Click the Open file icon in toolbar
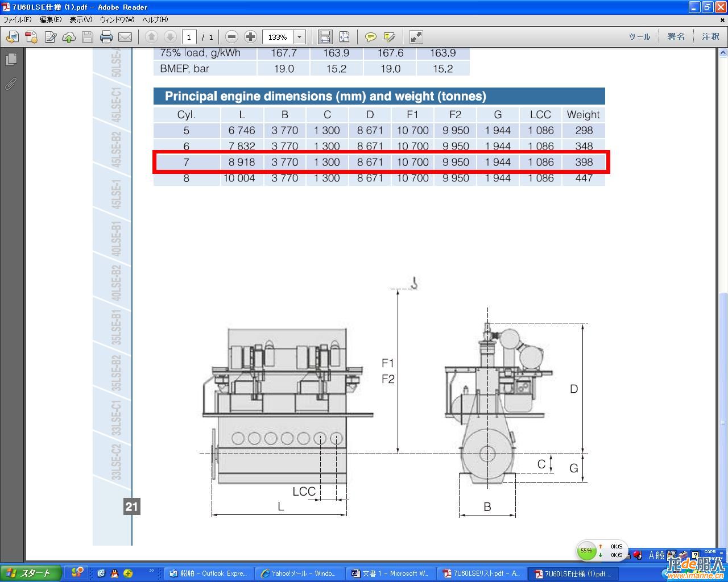The width and height of the screenshot is (728, 582). pyautogui.click(x=12, y=37)
